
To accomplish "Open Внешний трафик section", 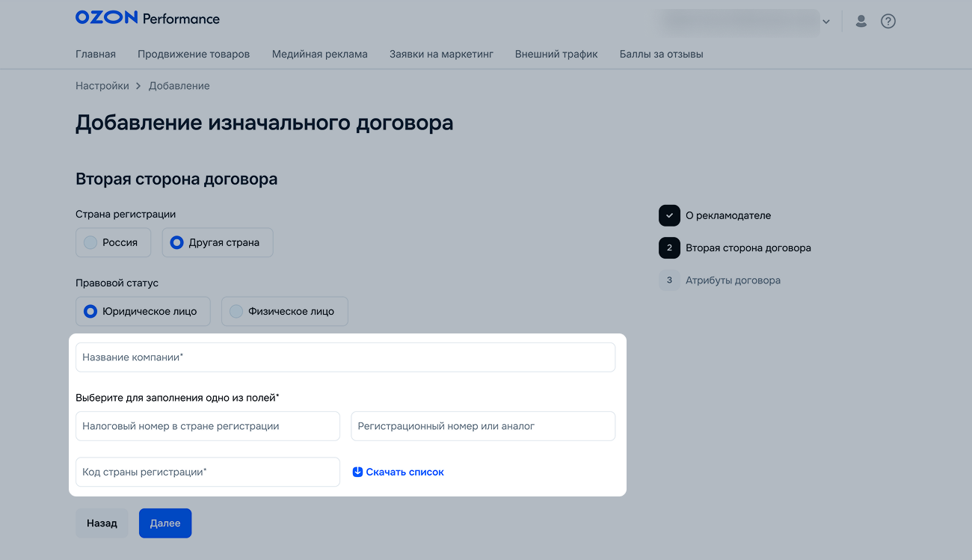I will (x=556, y=54).
